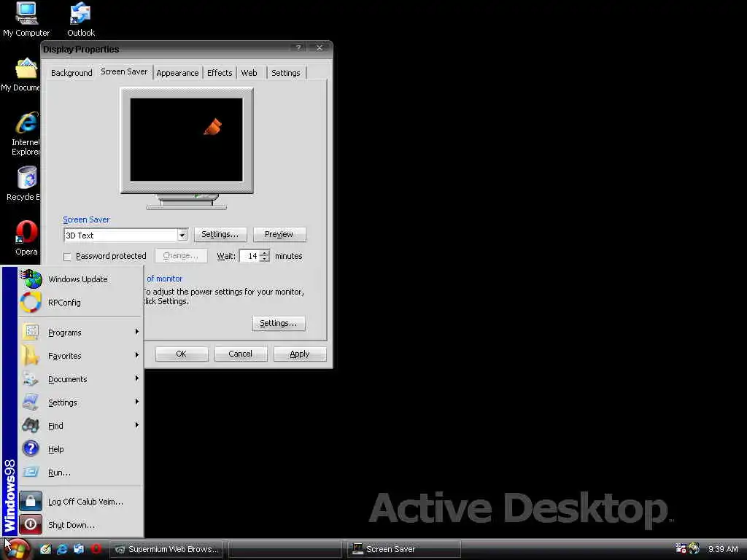The width and height of the screenshot is (747, 560).
Task: Click the disabled Change... button
Action: tap(181, 256)
